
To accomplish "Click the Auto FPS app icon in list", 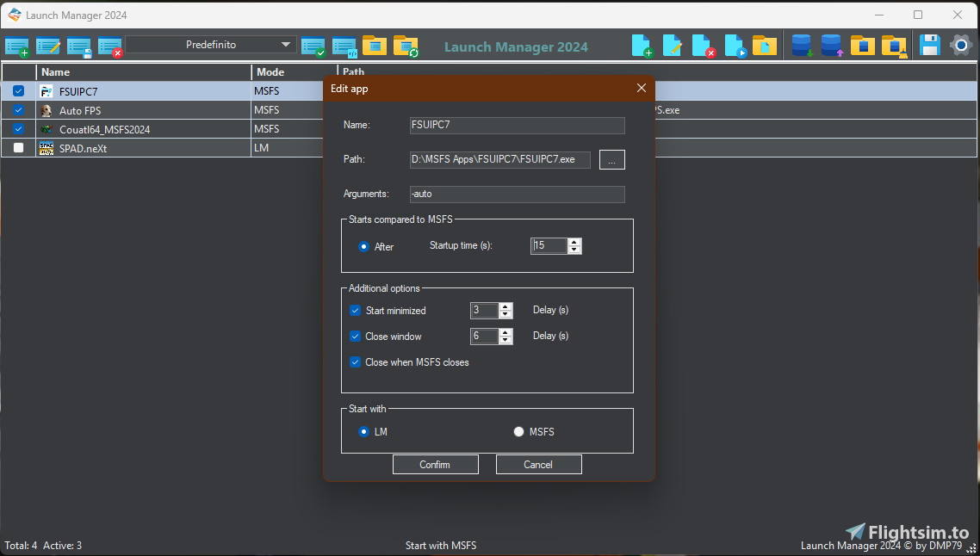I will (47, 110).
